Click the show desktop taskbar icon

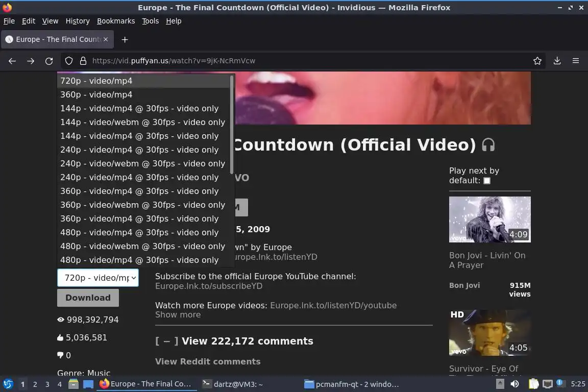[x=88, y=384]
